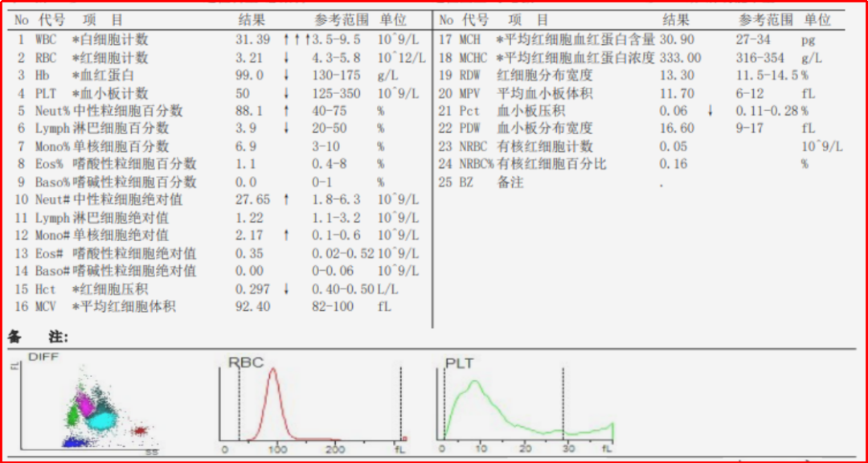The height and width of the screenshot is (463, 868).
Task: Click the 备注 label below table
Action: pyautogui.click(x=39, y=338)
